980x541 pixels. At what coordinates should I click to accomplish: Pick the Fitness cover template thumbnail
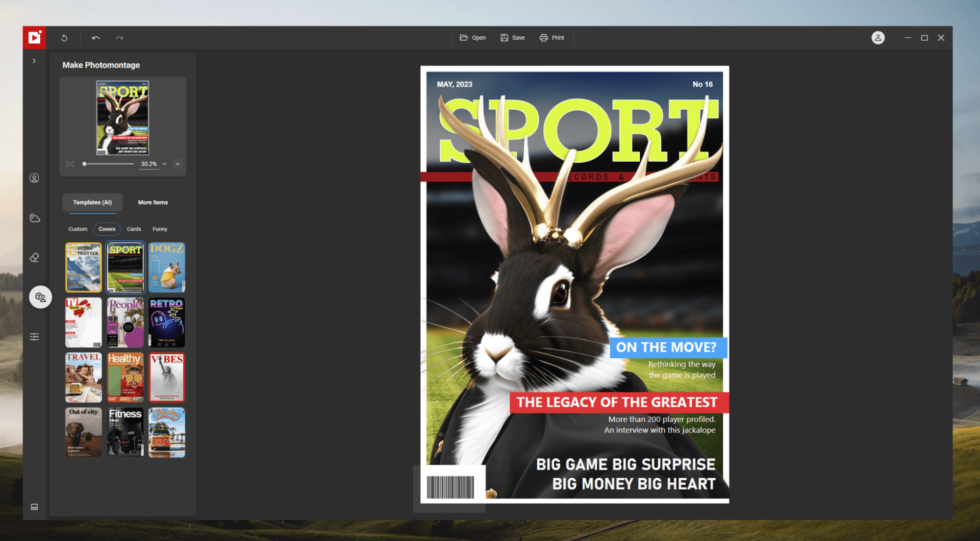click(x=125, y=432)
